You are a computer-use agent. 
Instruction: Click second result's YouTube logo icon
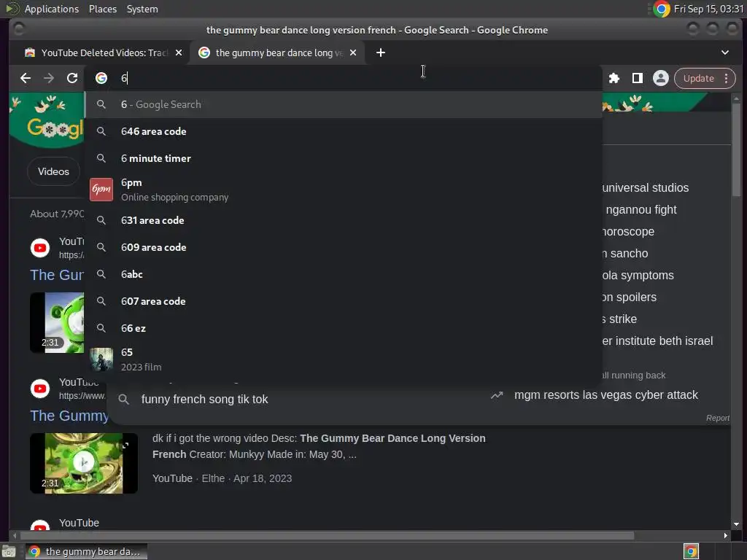coord(40,389)
